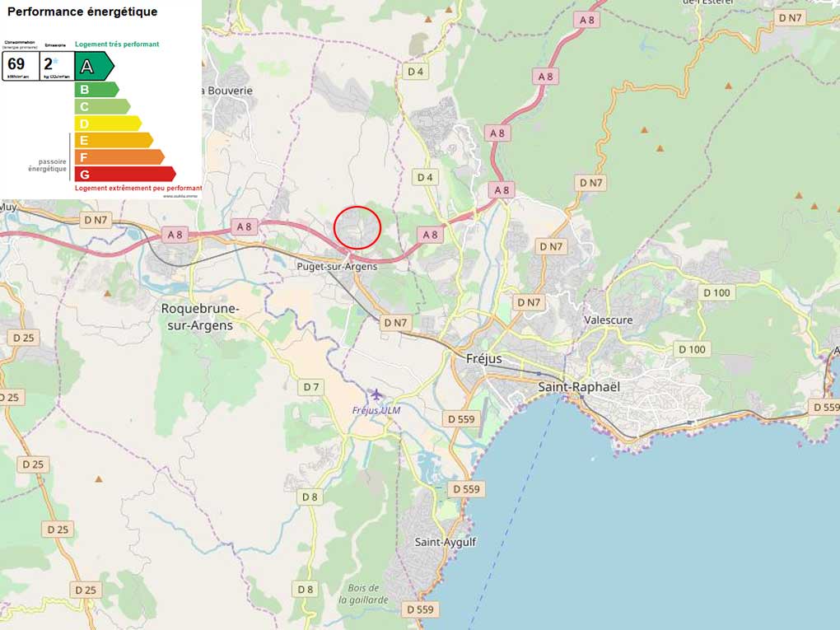The height and width of the screenshot is (630, 840).
Task: Select the Saint-Aygulf place label
Action: 445,542
